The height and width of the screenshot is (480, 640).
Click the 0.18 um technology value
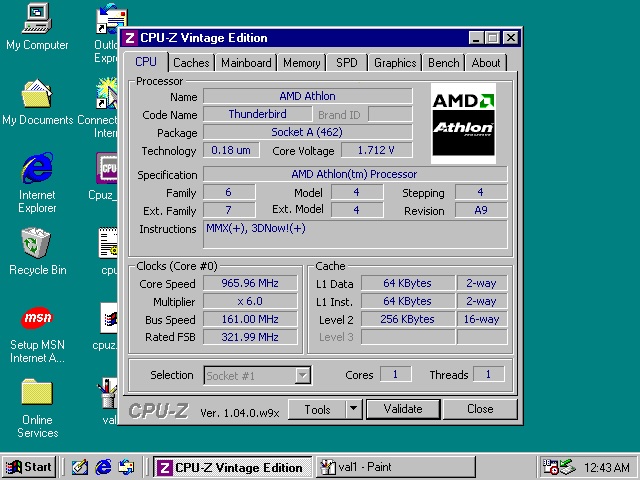pyautogui.click(x=231, y=150)
